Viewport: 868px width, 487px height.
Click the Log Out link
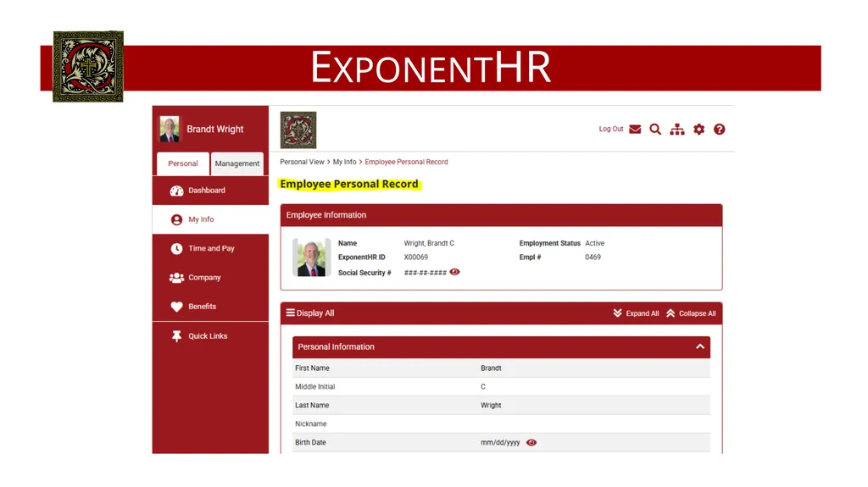[x=610, y=129]
